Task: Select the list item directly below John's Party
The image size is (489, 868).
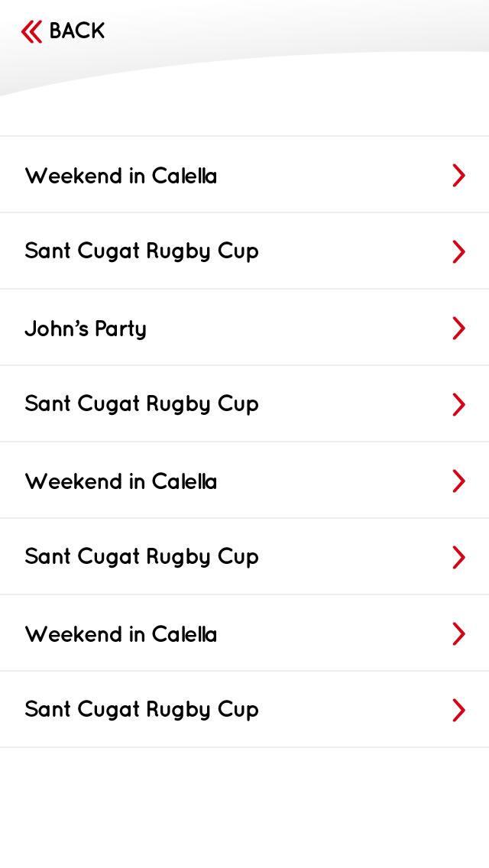Action: tap(244, 403)
